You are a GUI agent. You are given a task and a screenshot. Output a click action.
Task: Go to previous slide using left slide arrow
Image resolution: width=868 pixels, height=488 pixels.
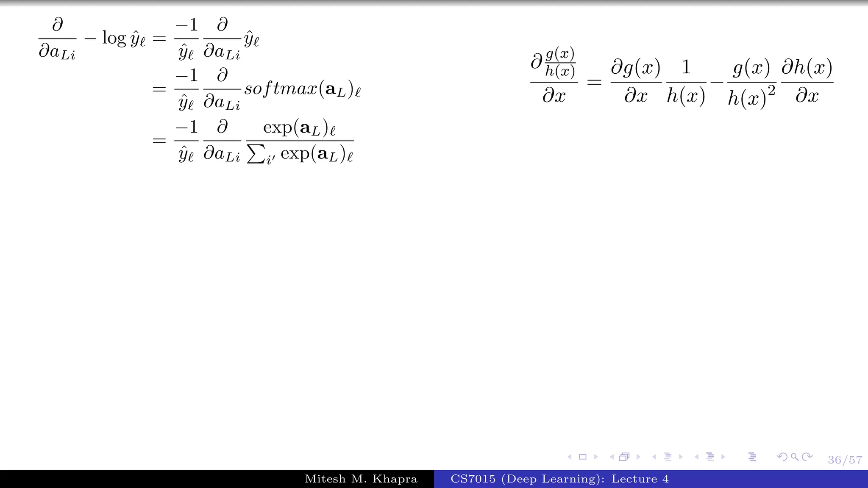click(x=570, y=457)
